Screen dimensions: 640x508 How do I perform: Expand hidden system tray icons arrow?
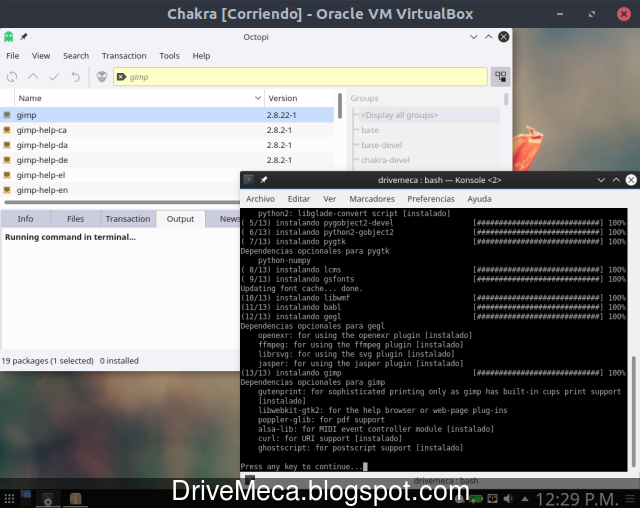click(525, 499)
